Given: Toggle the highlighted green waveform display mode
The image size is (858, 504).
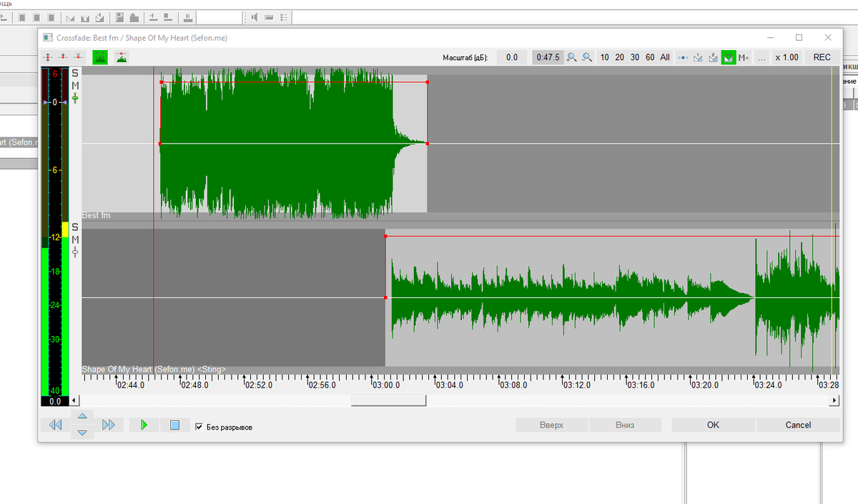Looking at the screenshot, I should tap(99, 57).
